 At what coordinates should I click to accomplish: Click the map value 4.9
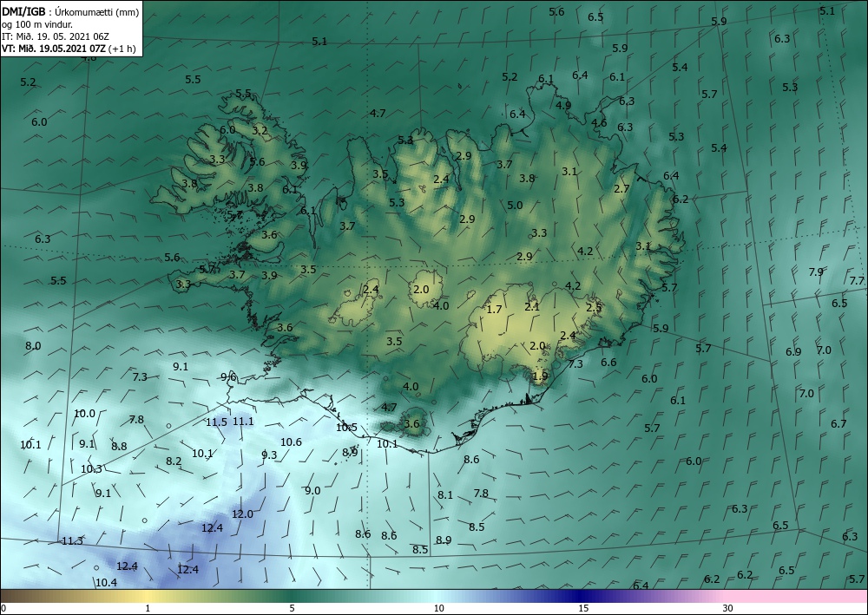tap(563, 105)
